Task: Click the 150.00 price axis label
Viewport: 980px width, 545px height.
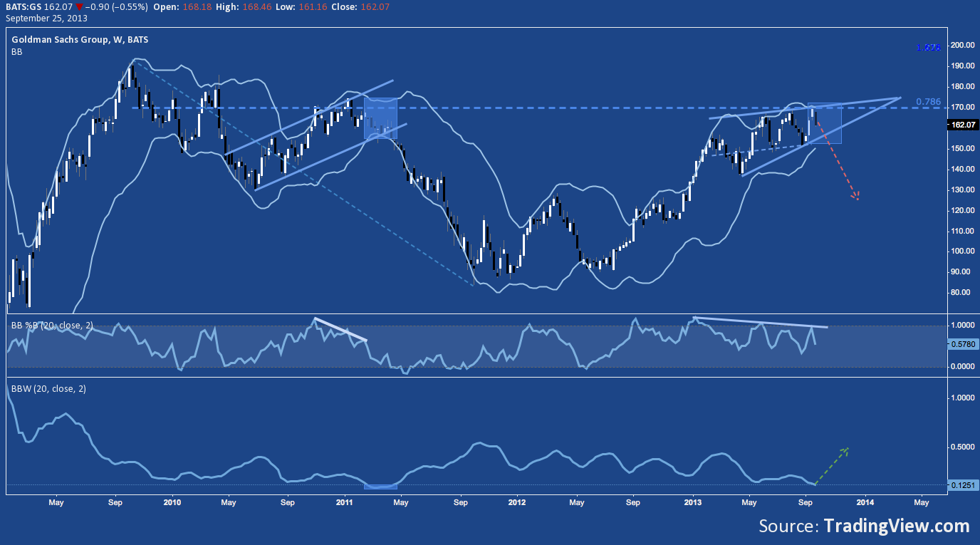Action: coord(963,148)
